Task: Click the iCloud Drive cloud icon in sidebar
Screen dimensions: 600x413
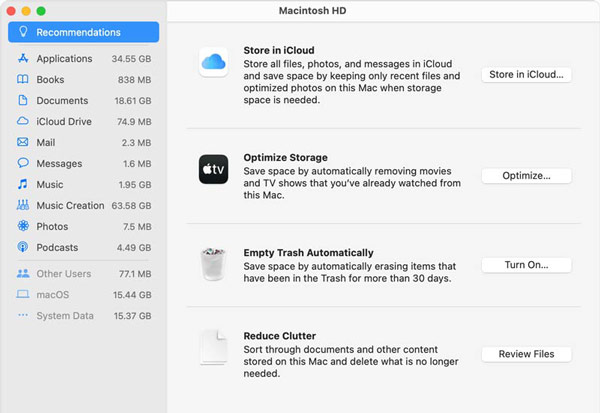Action: 23,121
